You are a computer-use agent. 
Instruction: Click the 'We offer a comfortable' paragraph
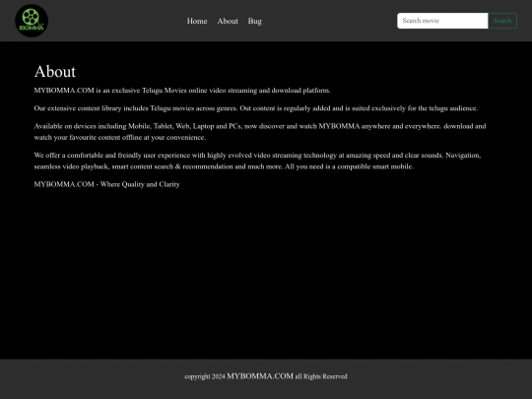(257, 161)
